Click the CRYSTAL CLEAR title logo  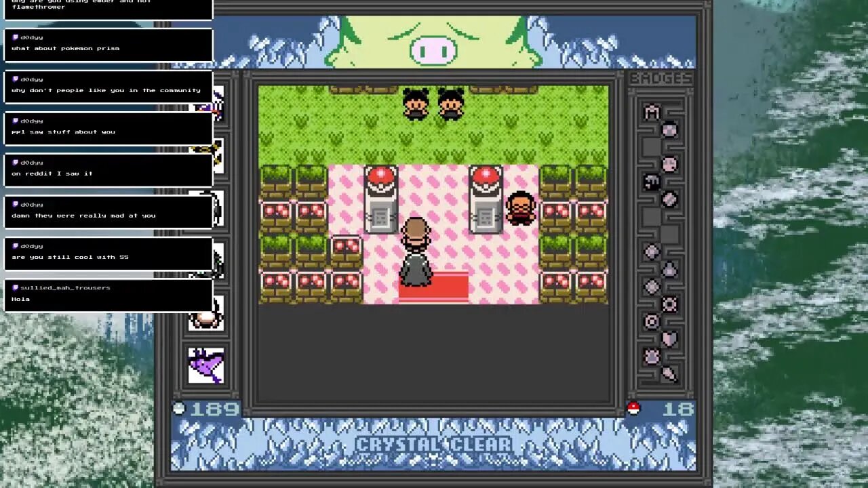(x=433, y=445)
